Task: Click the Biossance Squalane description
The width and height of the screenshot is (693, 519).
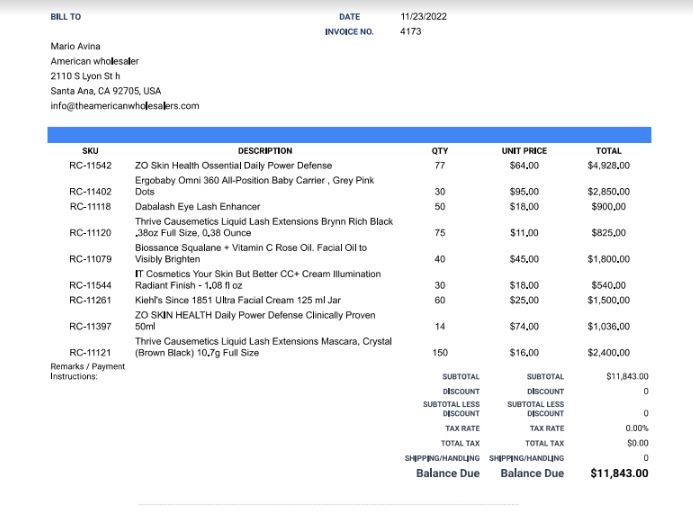Action: (x=251, y=253)
